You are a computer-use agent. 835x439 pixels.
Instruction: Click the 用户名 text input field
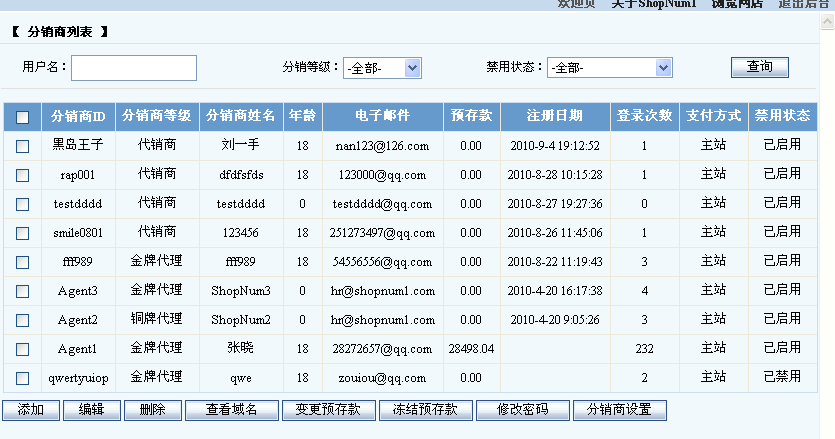(134, 68)
